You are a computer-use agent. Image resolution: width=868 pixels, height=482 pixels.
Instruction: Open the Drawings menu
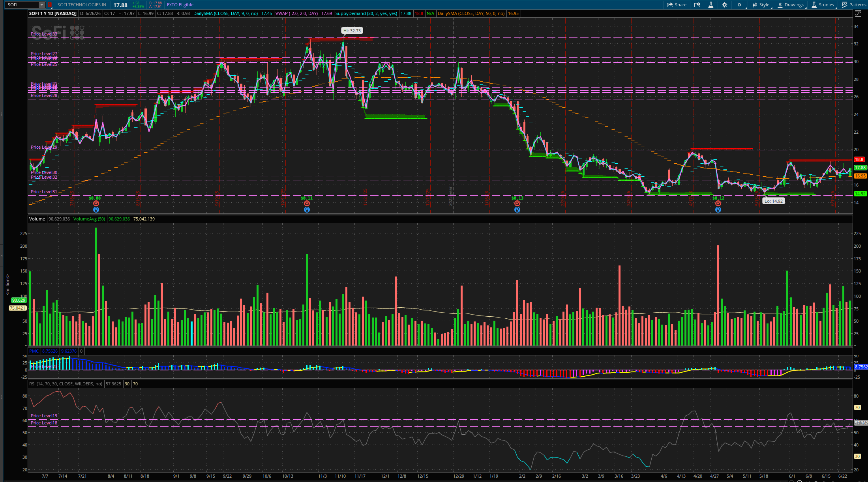pyautogui.click(x=791, y=5)
